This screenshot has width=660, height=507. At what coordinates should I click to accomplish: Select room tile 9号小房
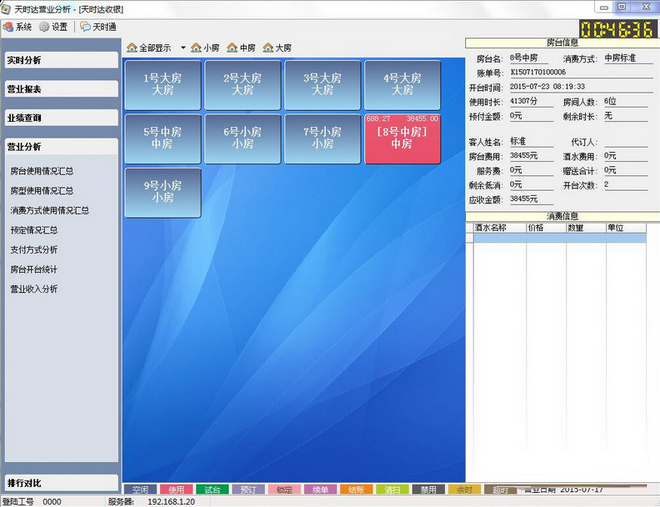pyautogui.click(x=163, y=193)
